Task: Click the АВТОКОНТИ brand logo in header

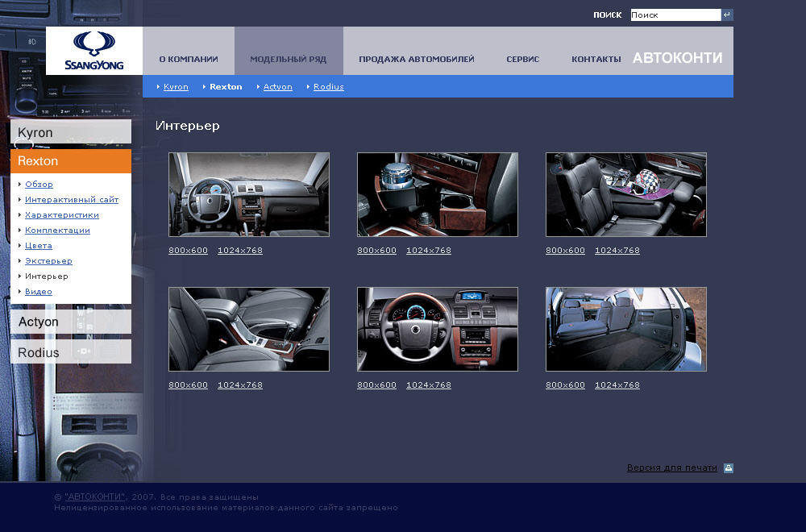Action: click(x=677, y=58)
